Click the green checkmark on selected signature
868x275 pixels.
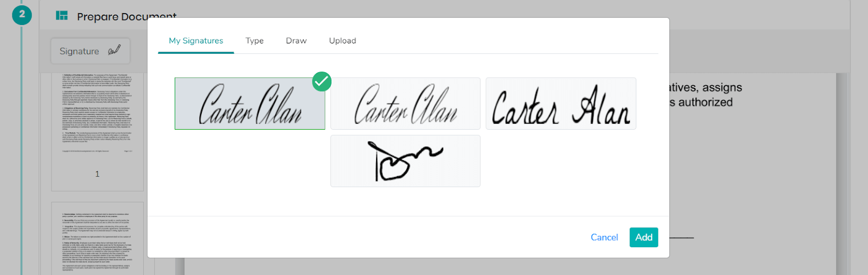point(322,81)
